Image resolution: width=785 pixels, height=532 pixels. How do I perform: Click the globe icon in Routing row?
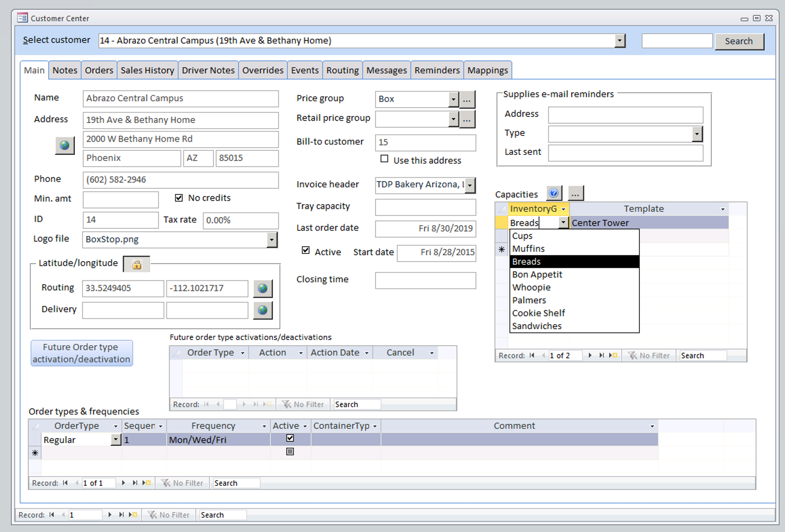263,288
